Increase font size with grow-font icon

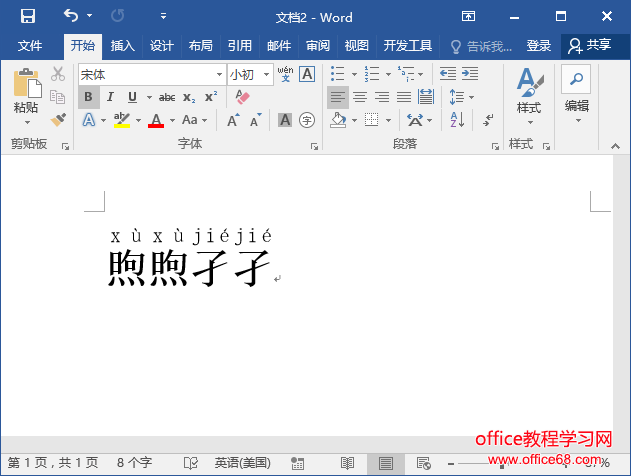[x=233, y=120]
